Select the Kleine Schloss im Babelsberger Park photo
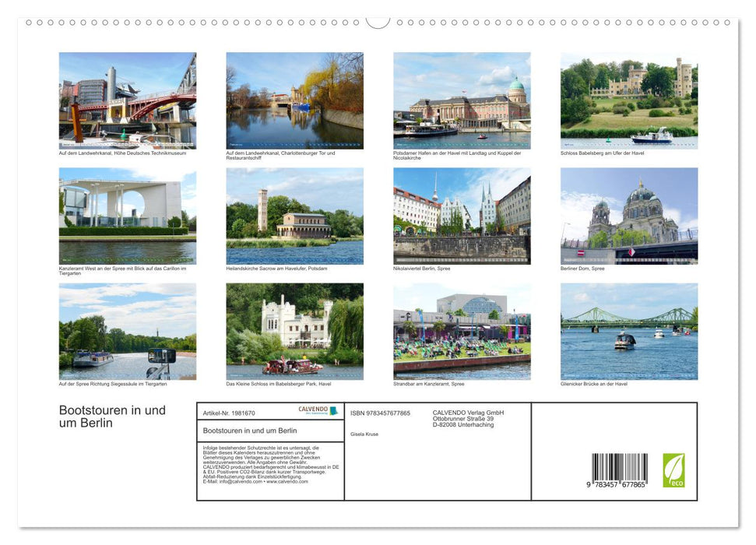 pyautogui.click(x=294, y=330)
